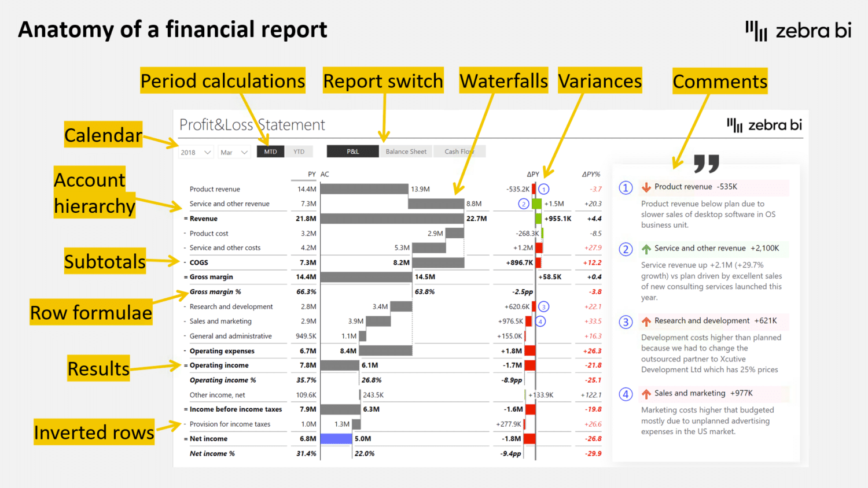Switch to the Balance Sheet report tab

(406, 151)
